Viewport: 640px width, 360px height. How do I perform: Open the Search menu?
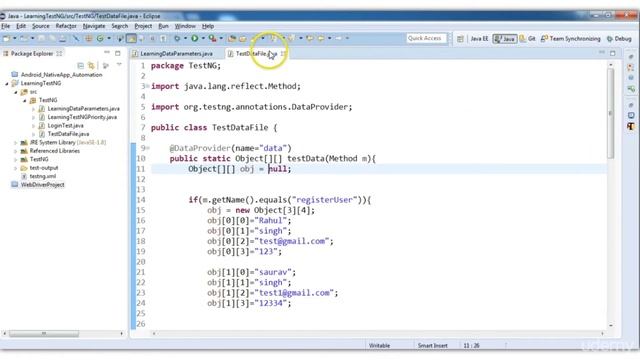click(x=120, y=26)
